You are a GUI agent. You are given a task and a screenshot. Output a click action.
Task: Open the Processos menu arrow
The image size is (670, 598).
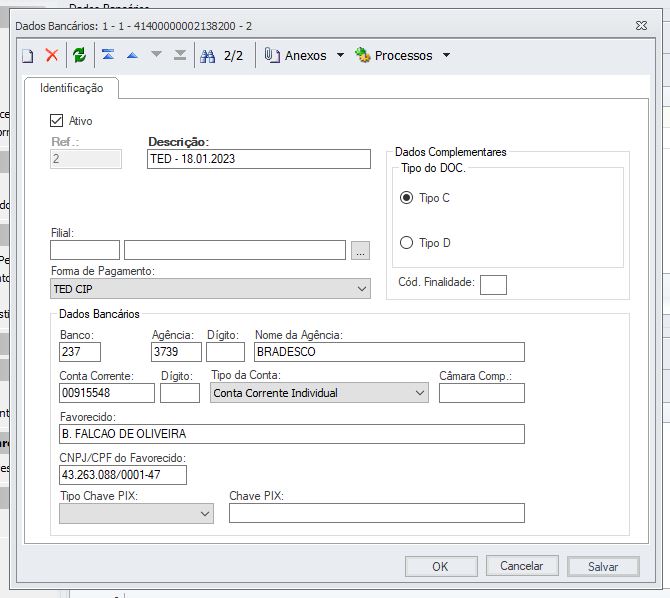pos(446,56)
